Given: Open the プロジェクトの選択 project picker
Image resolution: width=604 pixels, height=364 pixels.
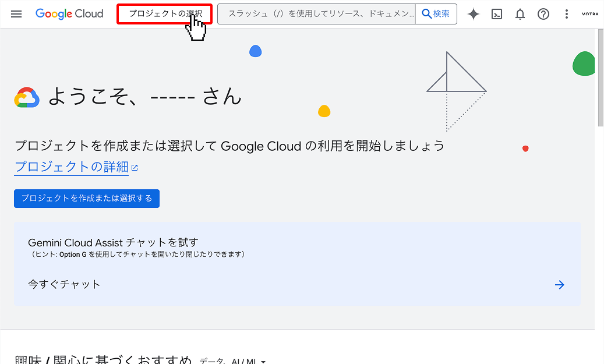Looking at the screenshot, I should pyautogui.click(x=164, y=14).
